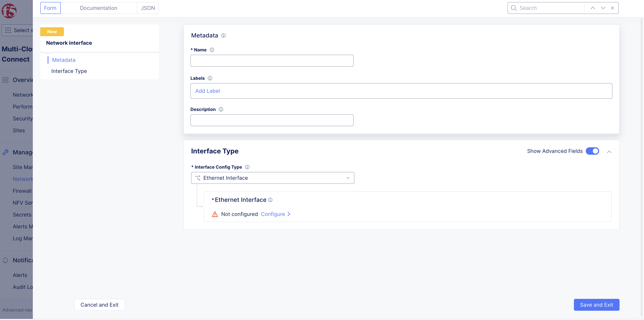Show info tooltip for Labels field

click(210, 78)
